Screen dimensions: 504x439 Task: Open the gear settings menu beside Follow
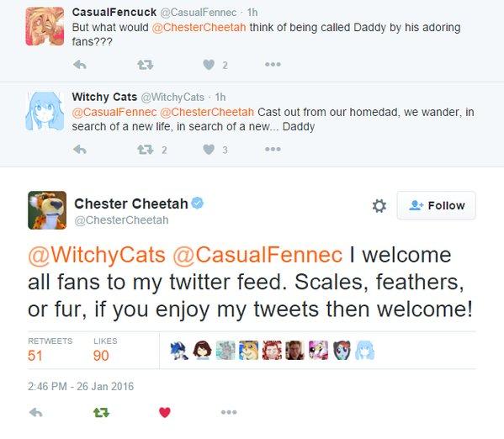(379, 206)
